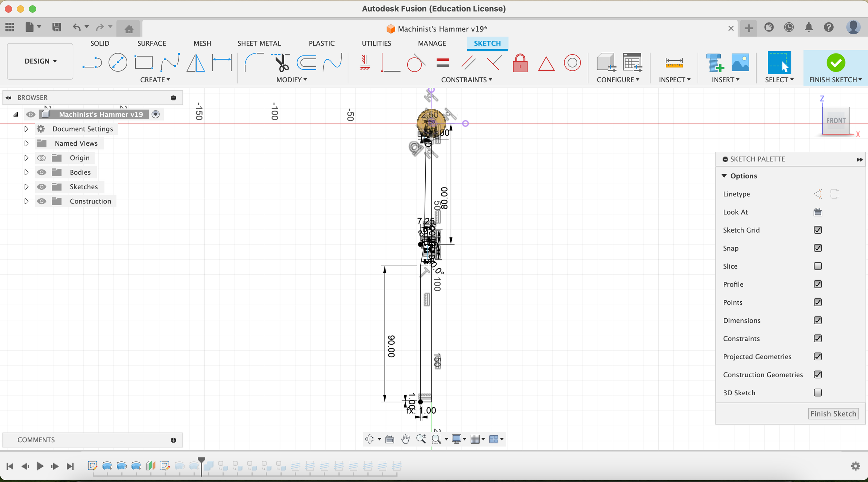868x482 pixels.
Task: Select the Center Diameter Circle tool
Action: pyautogui.click(x=118, y=63)
